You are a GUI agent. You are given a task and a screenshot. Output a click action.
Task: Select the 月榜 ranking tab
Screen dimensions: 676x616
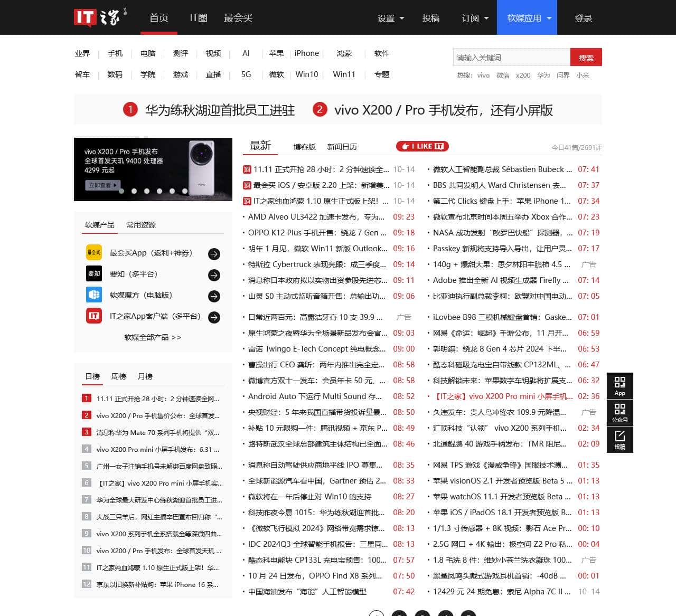(x=145, y=376)
